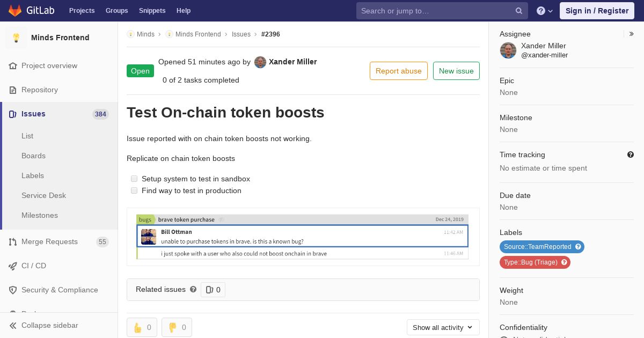
Task: Click the Issues count badge 384
Action: 100,114
